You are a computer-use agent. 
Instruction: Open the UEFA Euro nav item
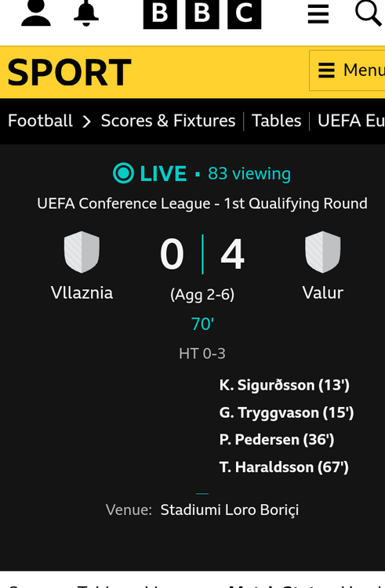[x=351, y=121]
